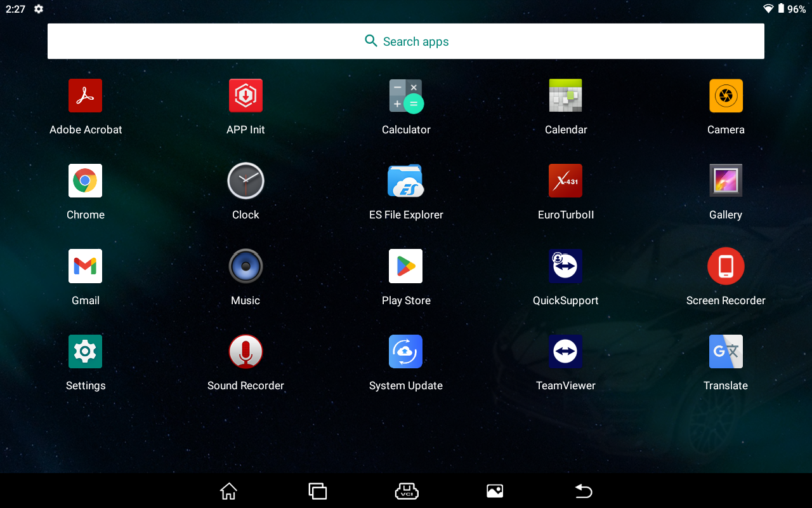Tap the Home navigation button

click(x=228, y=491)
